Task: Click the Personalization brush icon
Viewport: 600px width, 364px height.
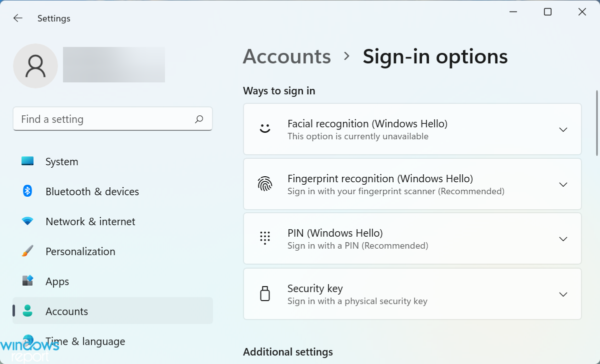Action: (27, 251)
